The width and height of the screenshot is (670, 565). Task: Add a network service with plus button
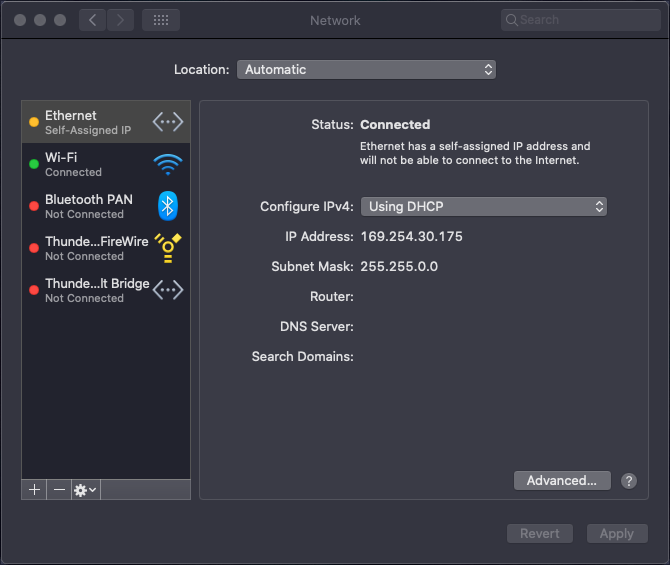pos(34,489)
